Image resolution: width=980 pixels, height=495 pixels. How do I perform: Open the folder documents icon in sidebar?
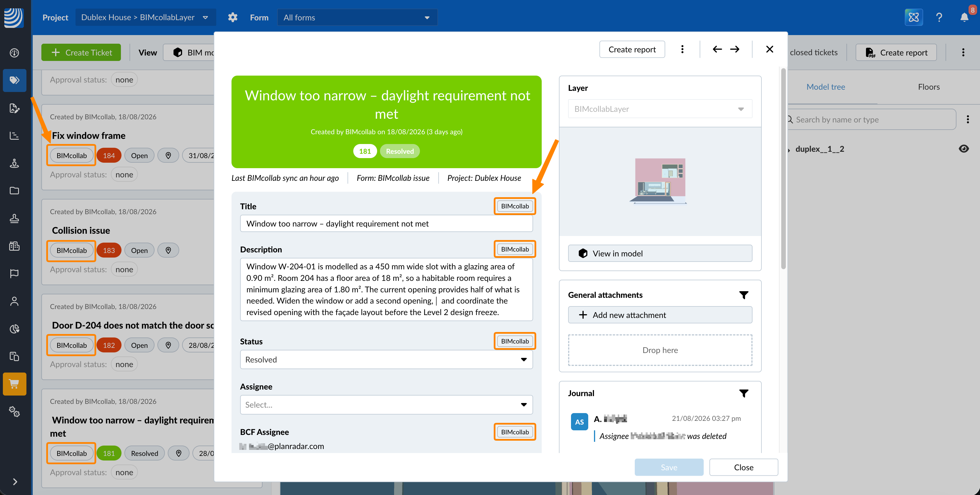pyautogui.click(x=14, y=190)
